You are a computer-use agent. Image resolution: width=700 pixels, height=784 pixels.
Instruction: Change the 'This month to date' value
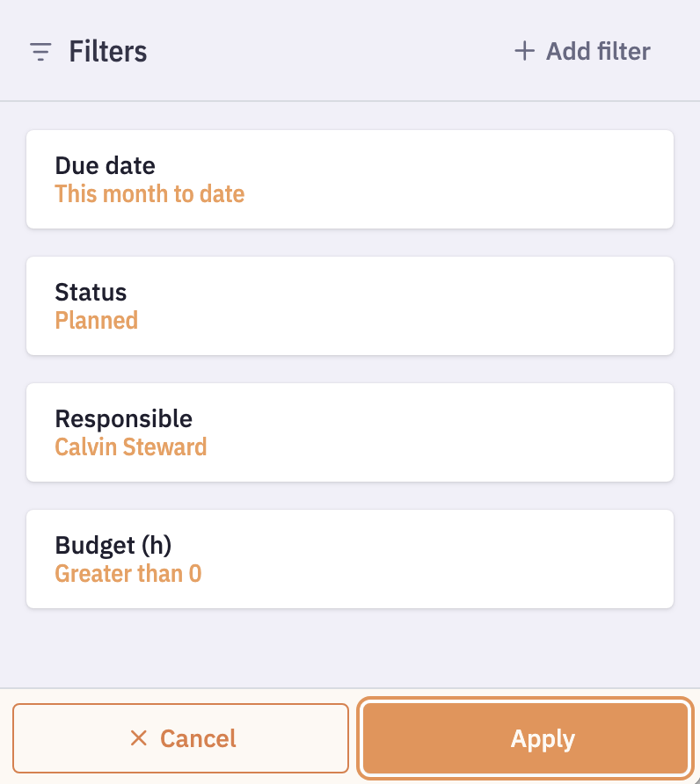coord(149,194)
